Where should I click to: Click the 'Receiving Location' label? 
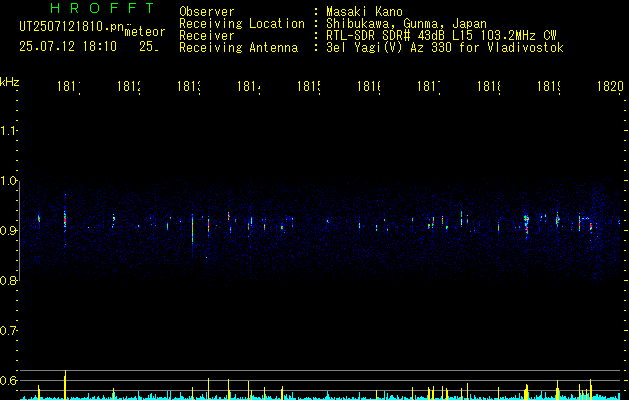pyautogui.click(x=242, y=24)
